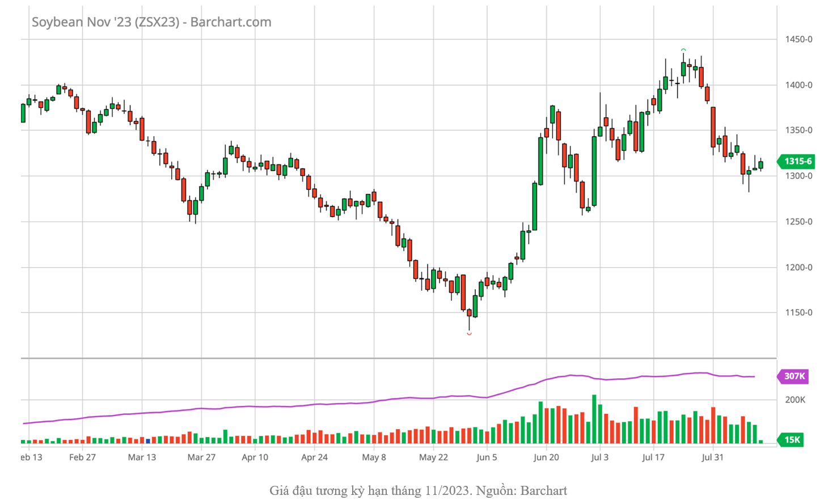
Task: Select the 1150-0 price axis label
Action: [798, 312]
